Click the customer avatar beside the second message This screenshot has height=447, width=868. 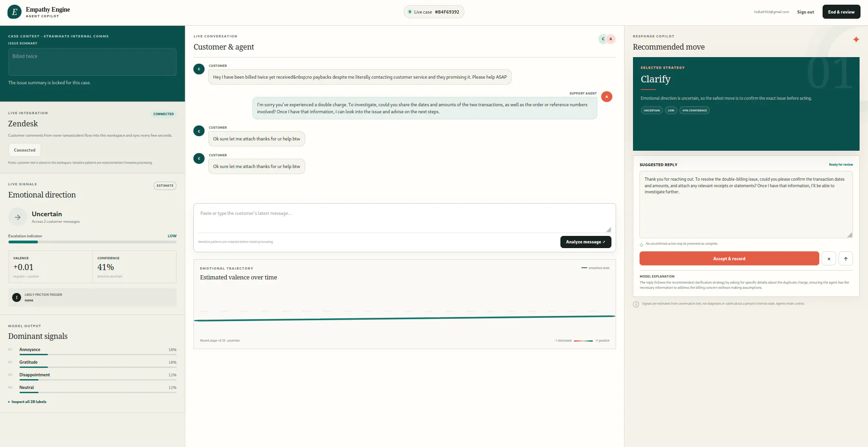point(199,131)
